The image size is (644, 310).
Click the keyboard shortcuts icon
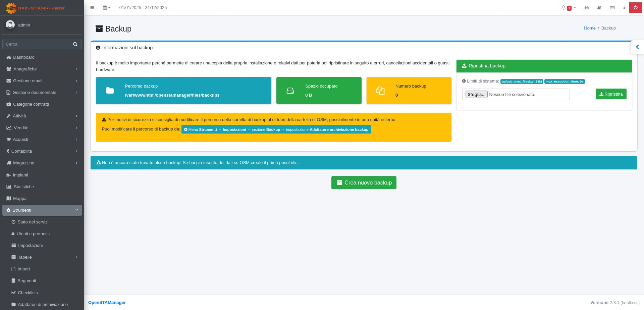pyautogui.click(x=612, y=8)
